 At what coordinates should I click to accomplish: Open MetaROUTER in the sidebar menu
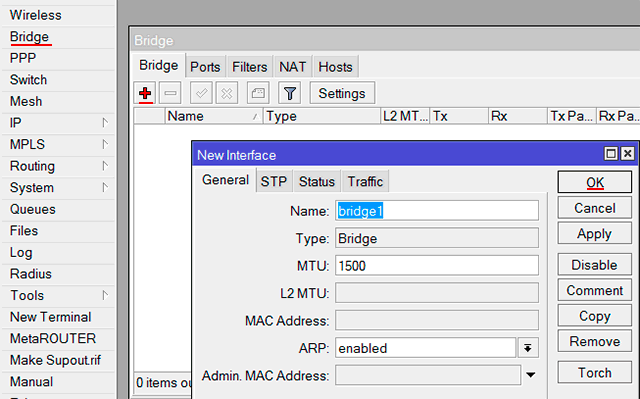[58, 338]
